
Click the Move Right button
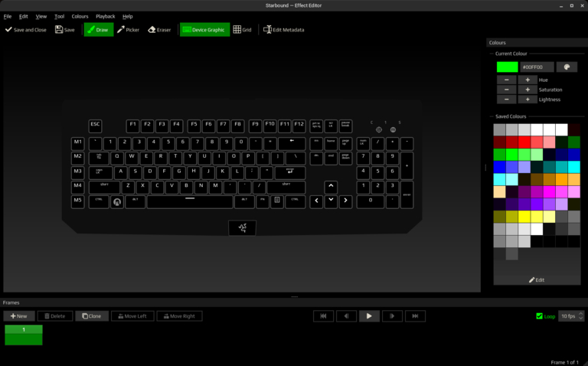[x=179, y=316]
